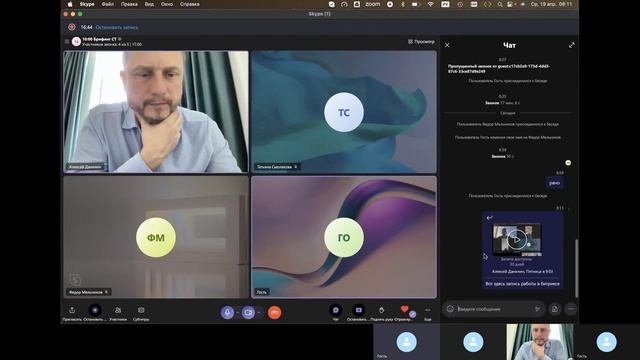The height and width of the screenshot is (360, 640).
Task: Select video tile of man in blue shirt
Action: pyautogui.click(x=156, y=111)
